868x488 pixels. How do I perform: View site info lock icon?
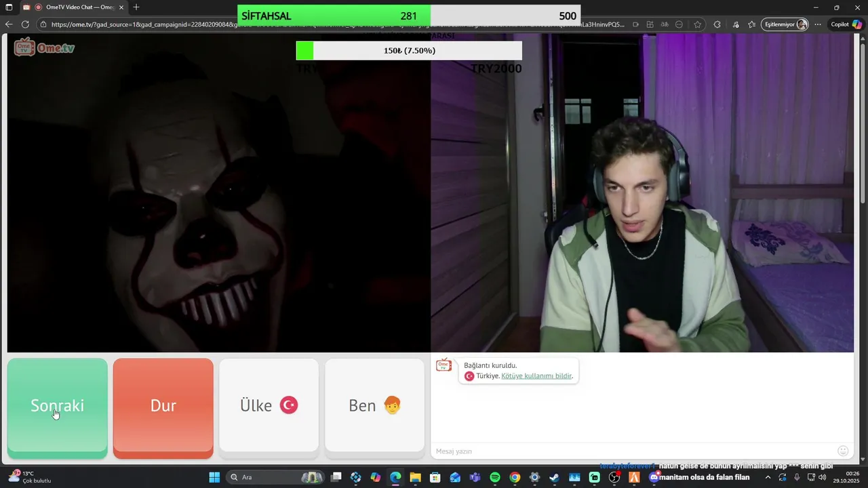click(43, 24)
